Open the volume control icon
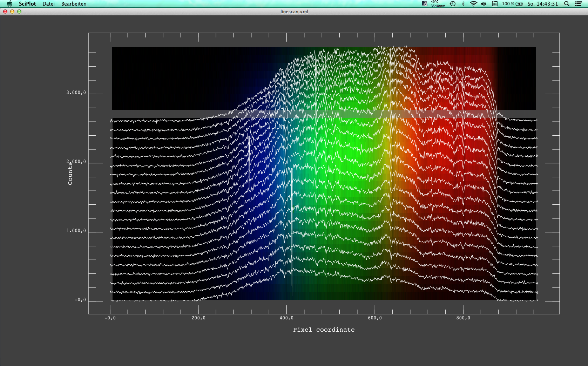The height and width of the screenshot is (366, 588). pyautogui.click(x=484, y=4)
